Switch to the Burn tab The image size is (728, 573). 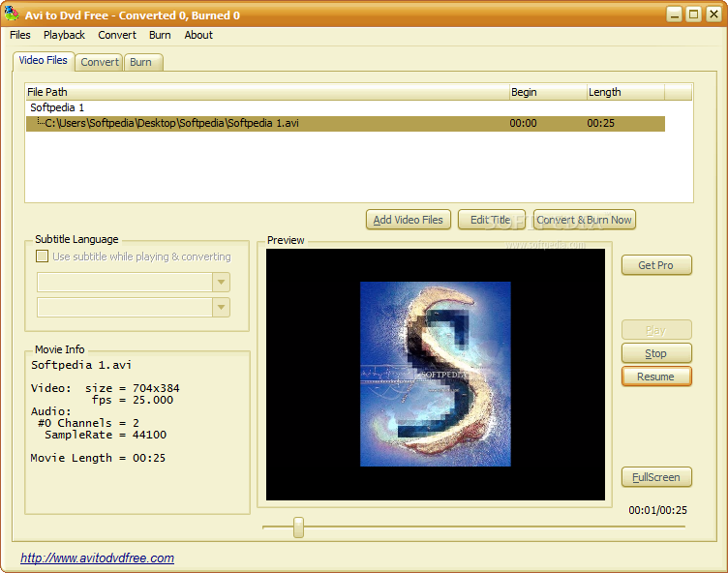point(143,62)
